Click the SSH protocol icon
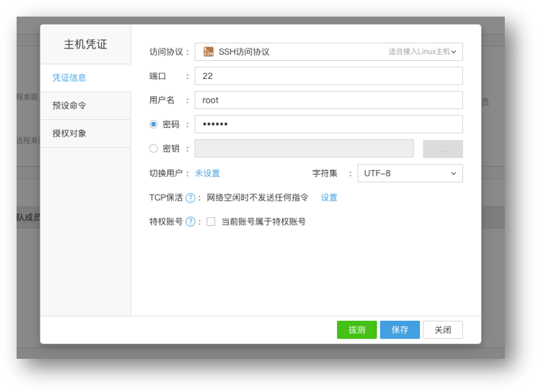The height and width of the screenshot is (392, 538). (x=208, y=51)
